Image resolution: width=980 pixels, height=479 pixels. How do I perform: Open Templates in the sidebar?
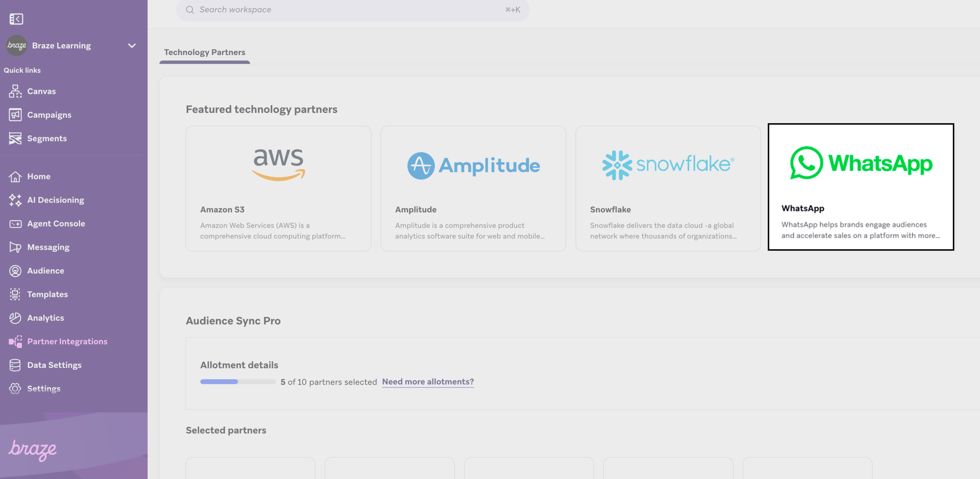[x=47, y=294]
